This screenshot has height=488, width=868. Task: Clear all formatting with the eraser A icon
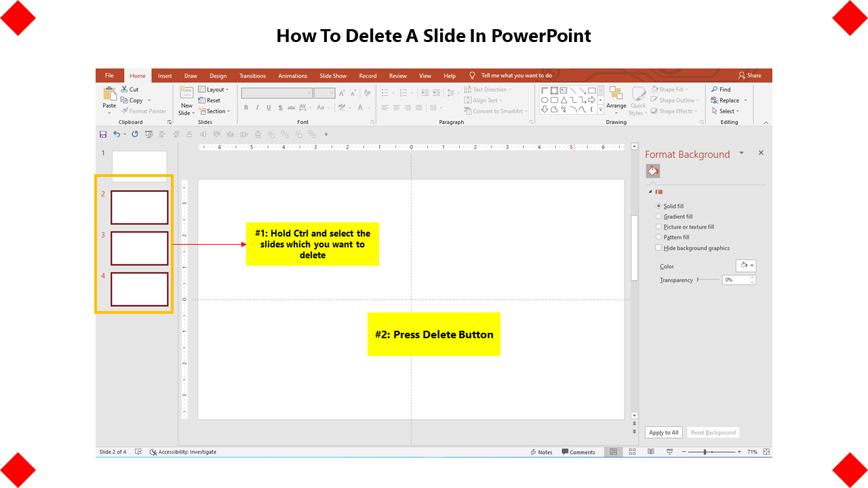coord(367,94)
